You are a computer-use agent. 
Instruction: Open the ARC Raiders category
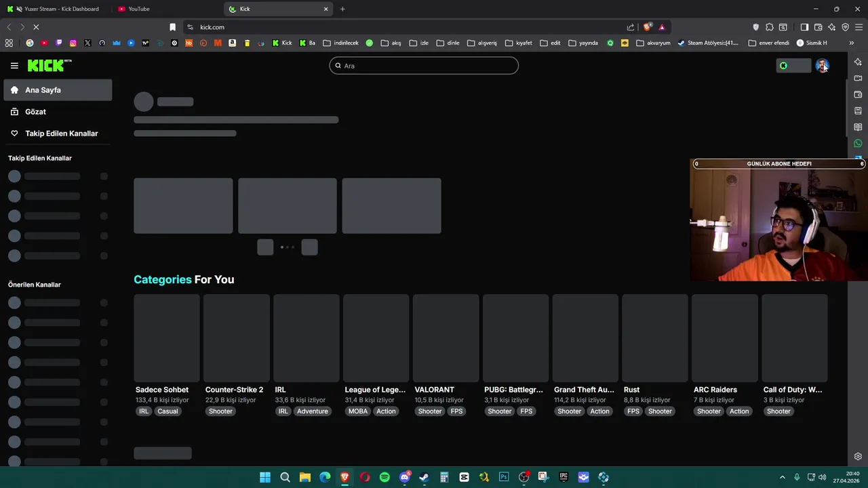pos(715,390)
